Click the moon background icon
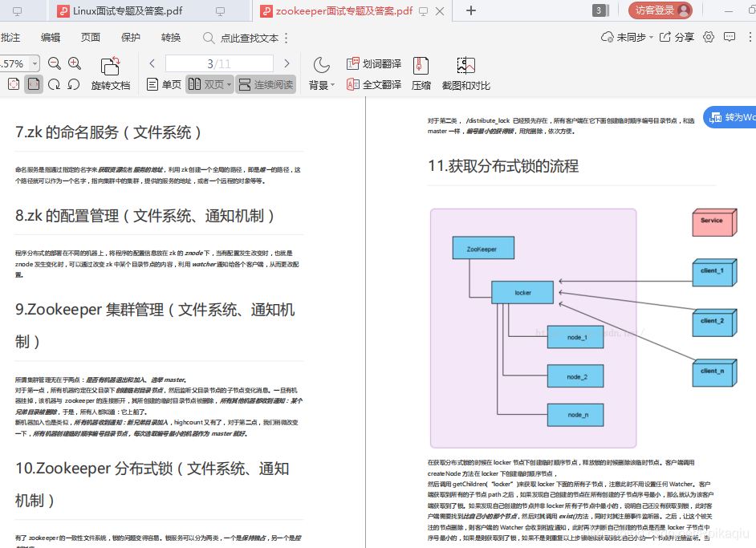The height and width of the screenshot is (548, 756). tap(321, 64)
